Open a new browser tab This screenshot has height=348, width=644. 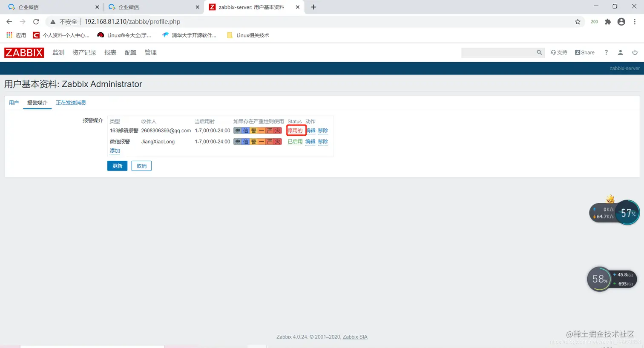pyautogui.click(x=313, y=7)
